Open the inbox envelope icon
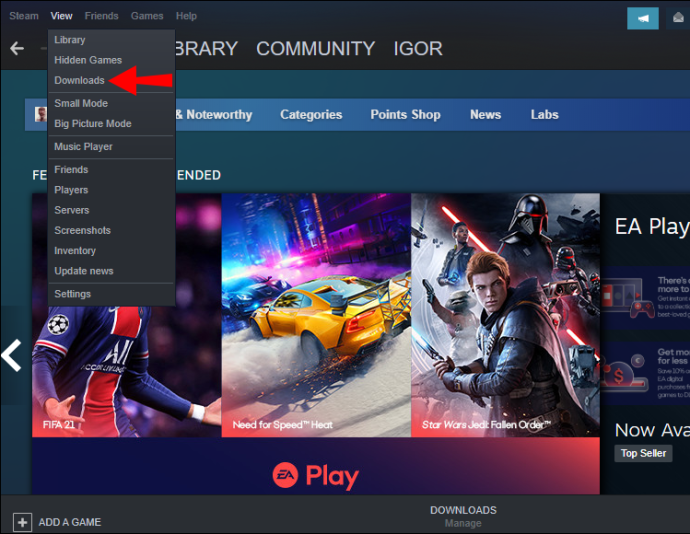Viewport: 690px width, 534px height. pyautogui.click(x=678, y=18)
